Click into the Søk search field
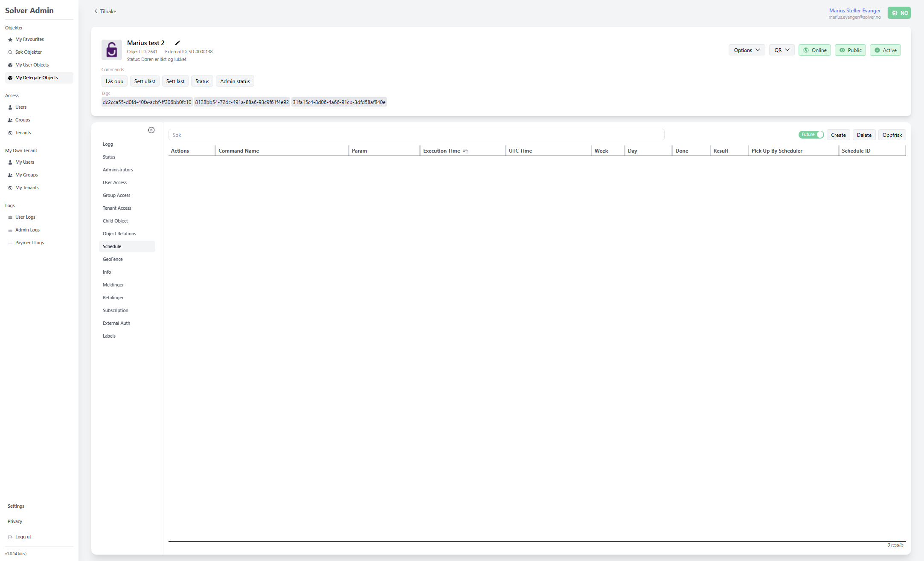924x561 pixels. click(x=416, y=135)
